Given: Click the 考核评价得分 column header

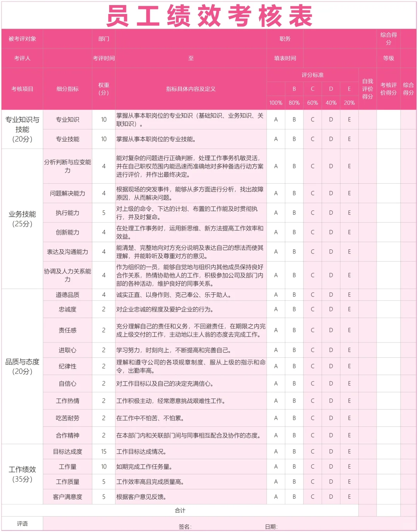Looking at the screenshot, I should [389, 89].
